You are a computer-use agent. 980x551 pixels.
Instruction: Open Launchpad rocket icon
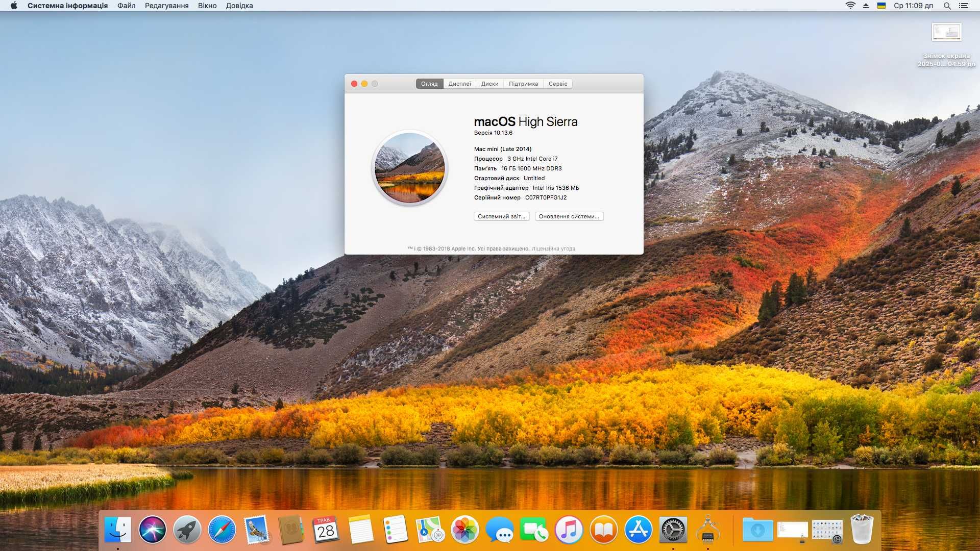(x=187, y=530)
